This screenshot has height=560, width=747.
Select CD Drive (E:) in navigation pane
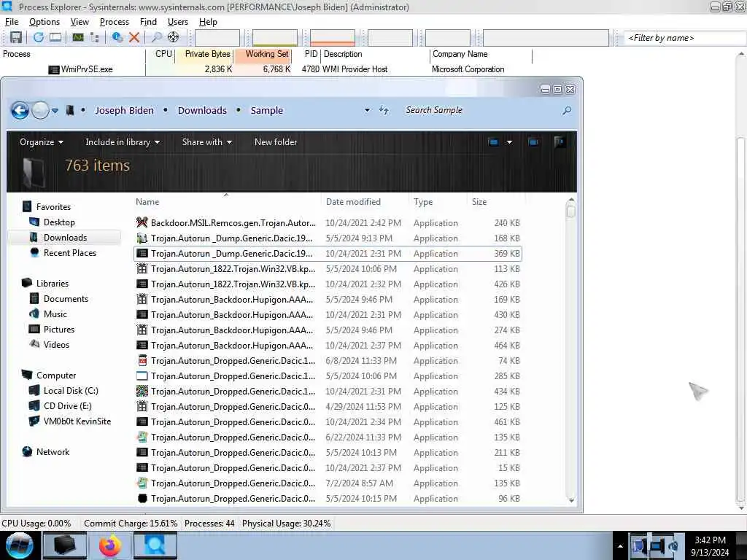click(67, 405)
